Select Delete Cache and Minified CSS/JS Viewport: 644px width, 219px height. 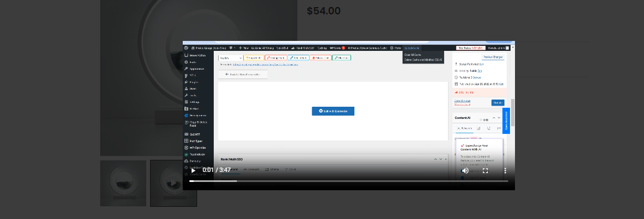coord(423,60)
